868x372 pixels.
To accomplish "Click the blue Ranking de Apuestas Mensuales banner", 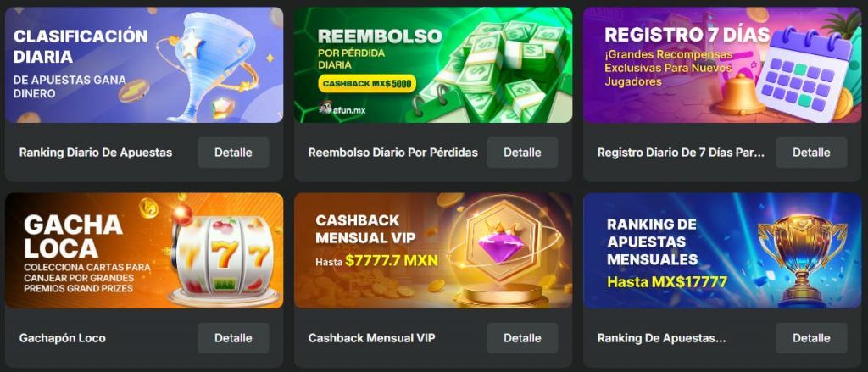I will pyautogui.click(x=722, y=250).
